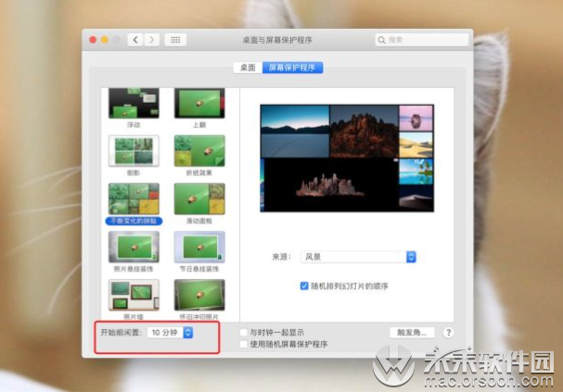The width and height of the screenshot is (563, 392).
Task: Click the search field in the title bar
Action: pos(422,40)
